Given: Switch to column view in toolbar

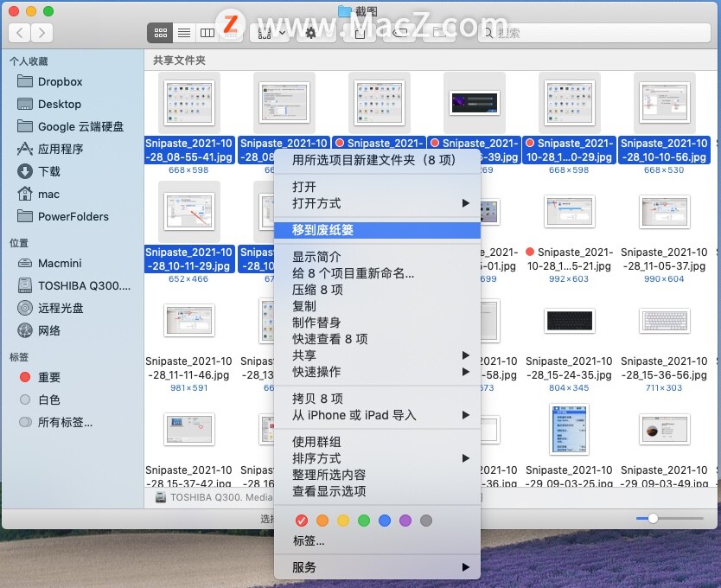Looking at the screenshot, I should pos(207,33).
